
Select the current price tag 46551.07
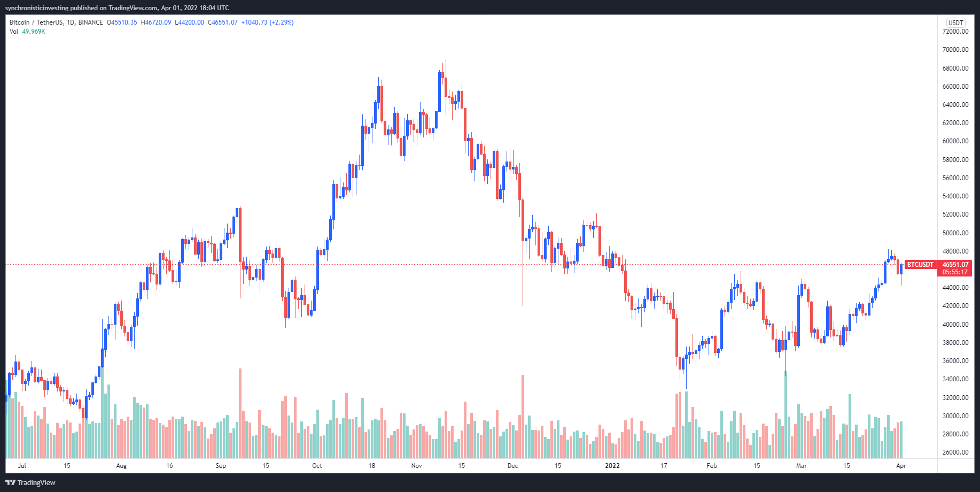click(955, 265)
